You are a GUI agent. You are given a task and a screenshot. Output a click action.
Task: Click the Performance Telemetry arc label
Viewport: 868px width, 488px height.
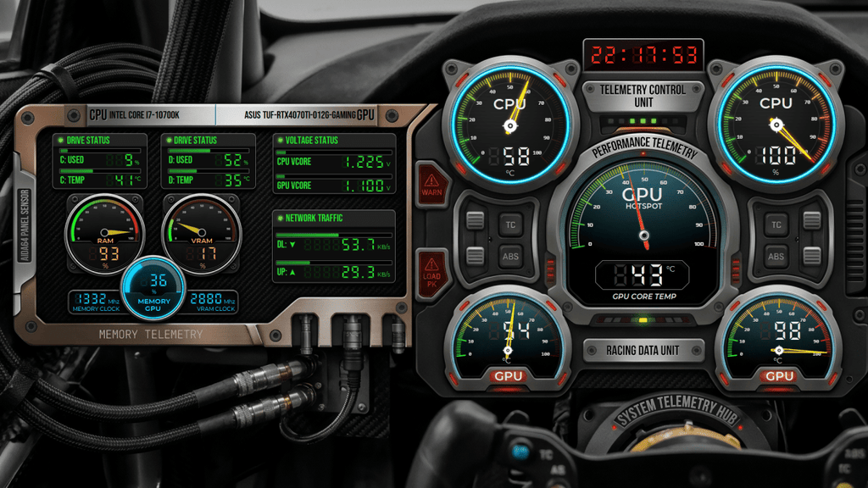pyautogui.click(x=644, y=146)
